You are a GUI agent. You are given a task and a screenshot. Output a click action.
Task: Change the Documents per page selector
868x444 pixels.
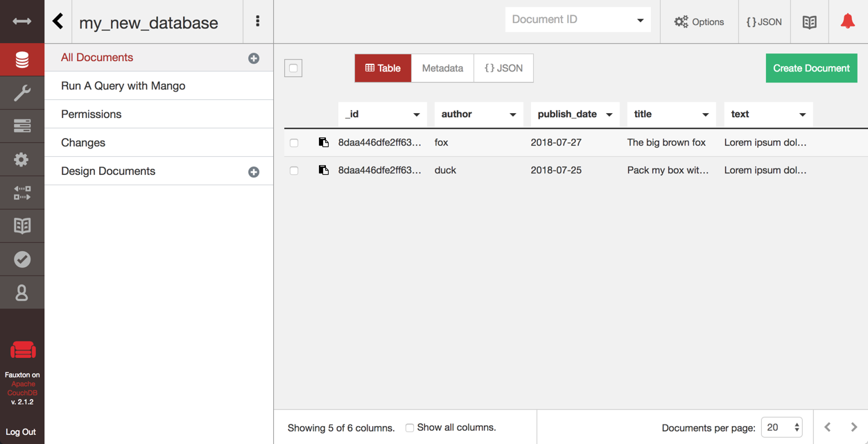point(781,427)
